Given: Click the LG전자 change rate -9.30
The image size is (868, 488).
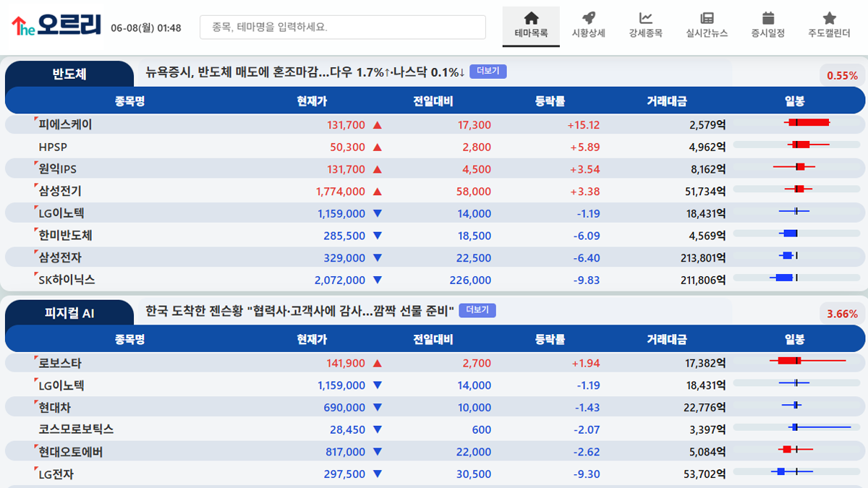Looking at the screenshot, I should coord(588,475).
